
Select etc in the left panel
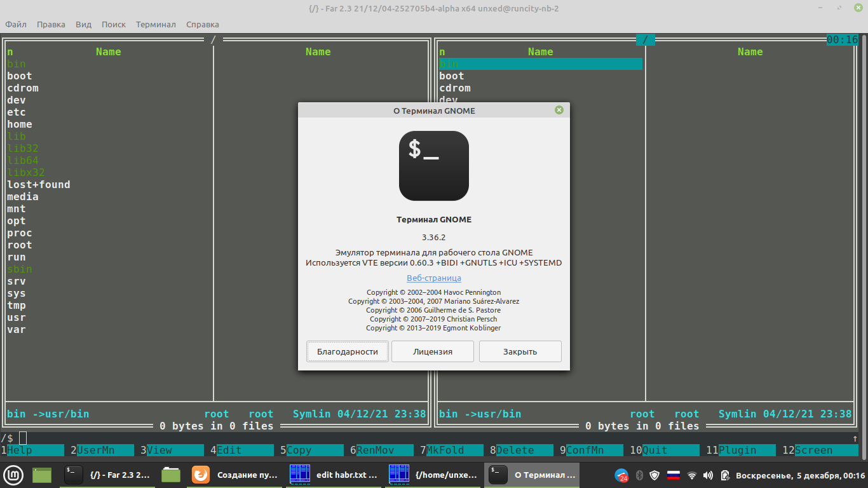17,112
